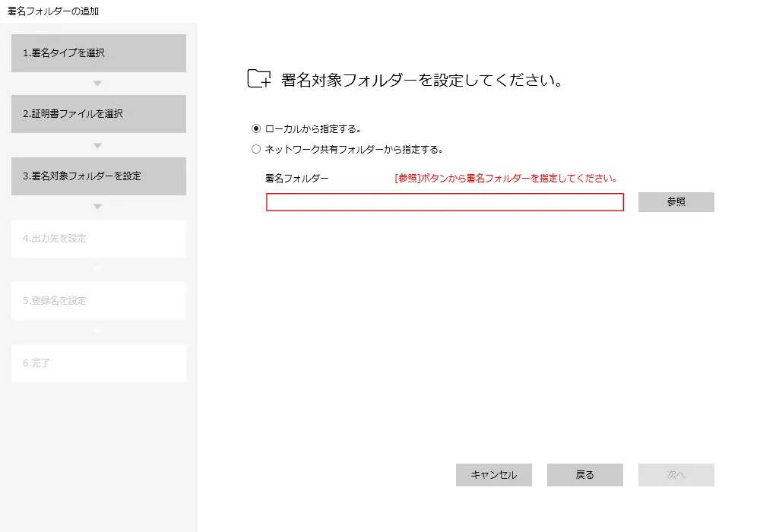The height and width of the screenshot is (532, 760).
Task: Go to step 1.署名タイプを選択
Action: click(99, 53)
